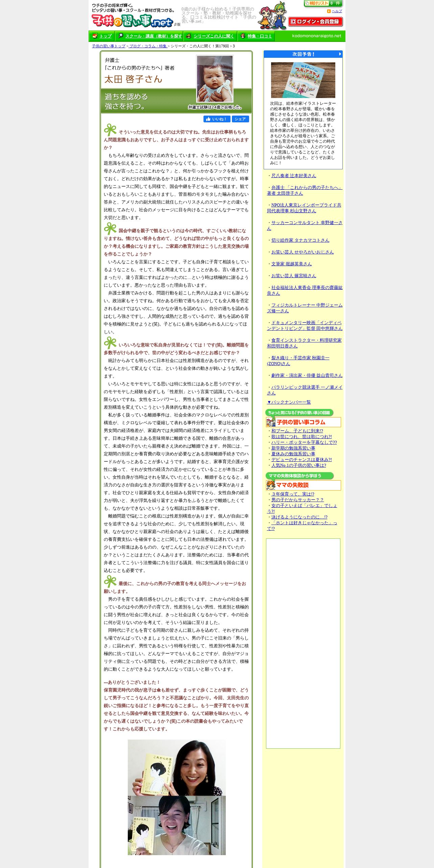Open column 新学期の勉強系習い事

coord(293,448)
